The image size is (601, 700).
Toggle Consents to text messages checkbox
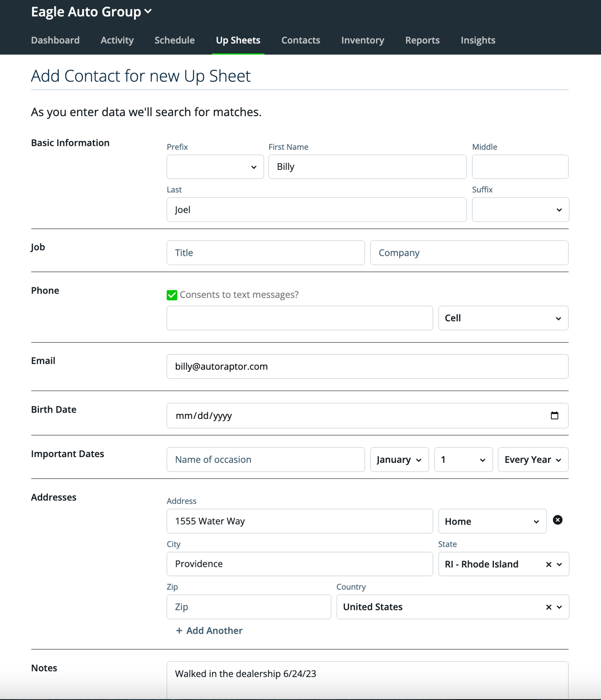(172, 295)
